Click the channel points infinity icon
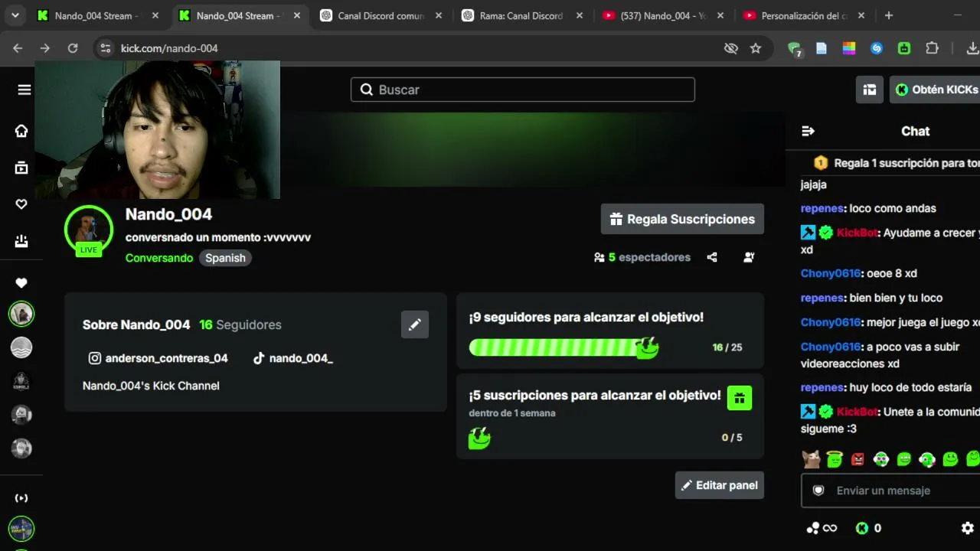This screenshot has width=980, height=551. click(x=822, y=528)
